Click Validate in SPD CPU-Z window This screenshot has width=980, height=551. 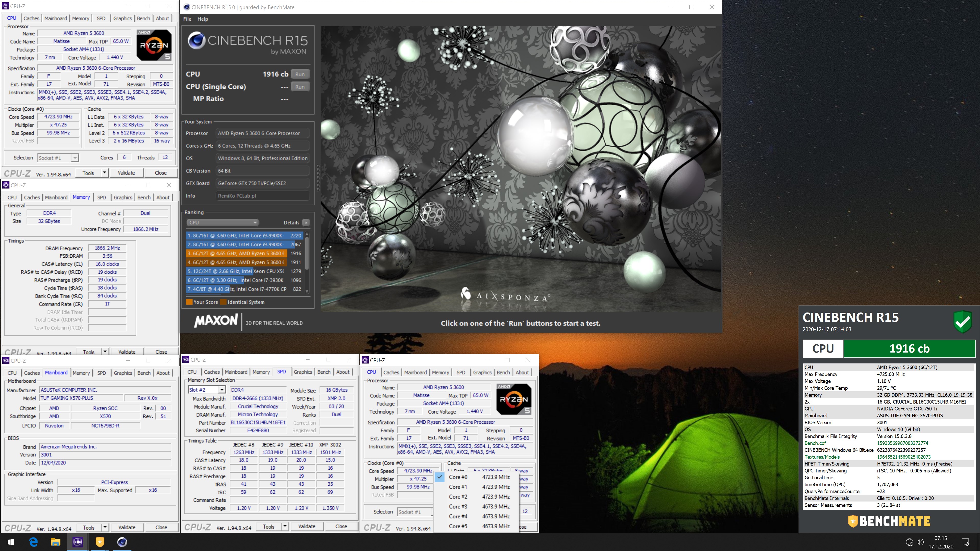pos(307,526)
